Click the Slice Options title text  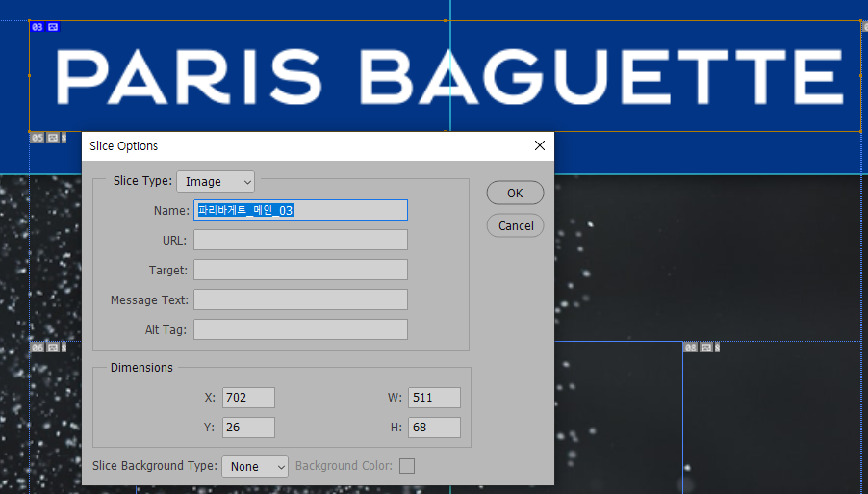pyautogui.click(x=123, y=146)
